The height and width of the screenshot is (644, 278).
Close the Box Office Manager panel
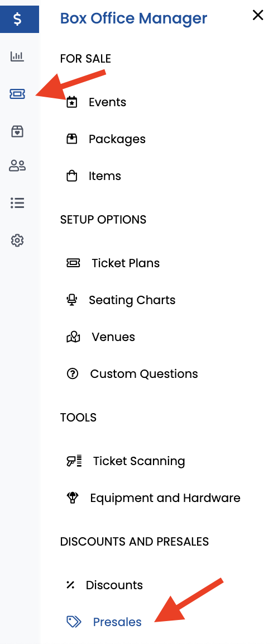[x=258, y=15]
